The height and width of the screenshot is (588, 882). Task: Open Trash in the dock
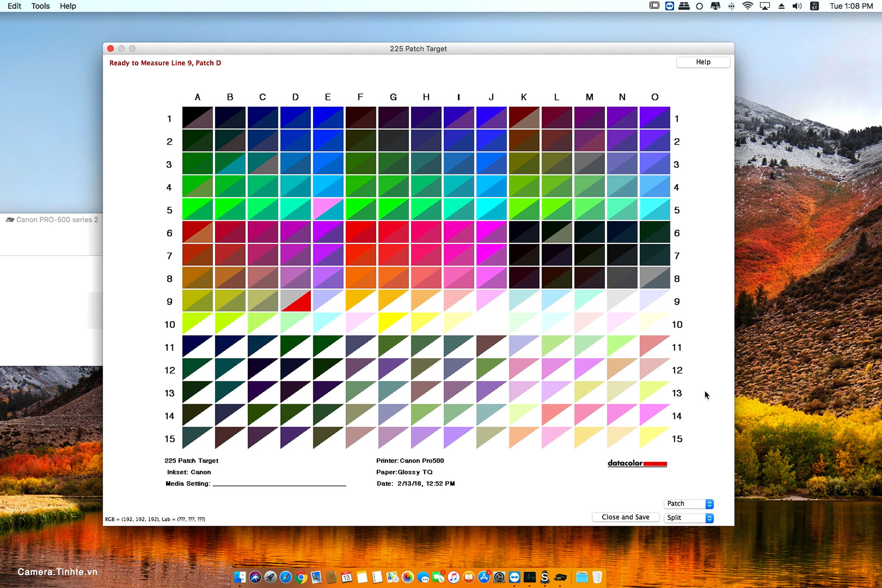tap(597, 577)
